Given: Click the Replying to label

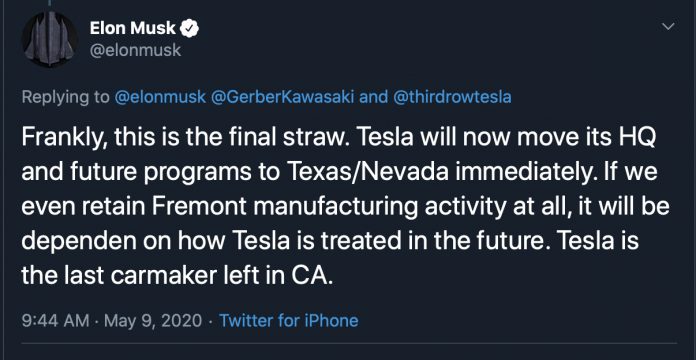Looking at the screenshot, I should pos(65,97).
